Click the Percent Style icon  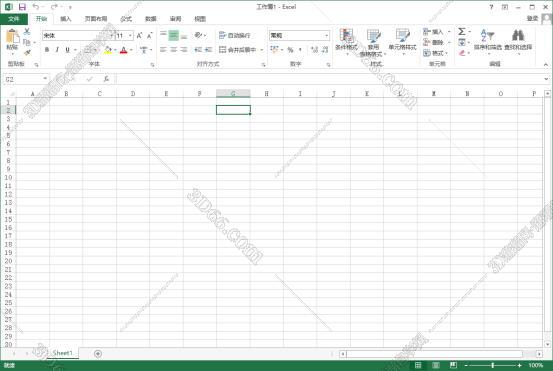(290, 50)
